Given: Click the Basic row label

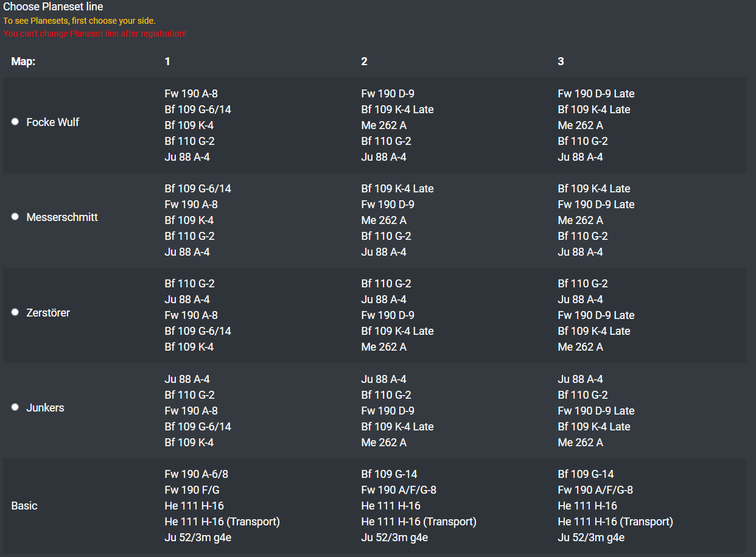Looking at the screenshot, I should 24,506.
